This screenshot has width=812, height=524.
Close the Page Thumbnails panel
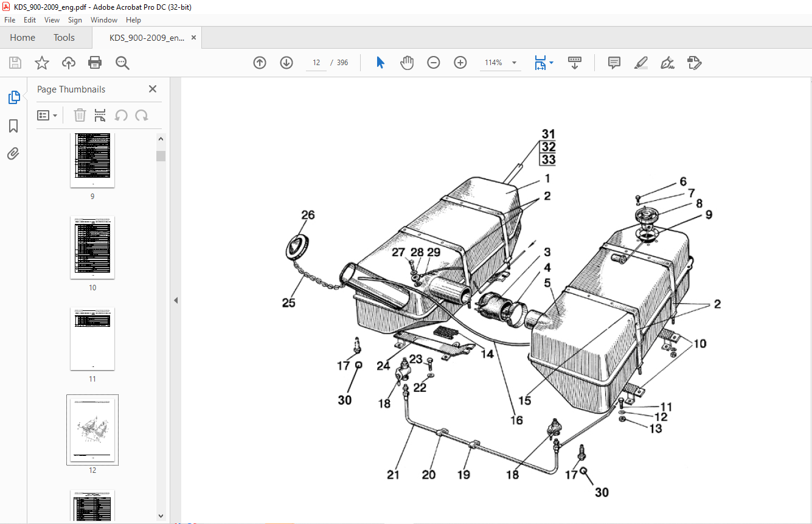click(x=153, y=89)
